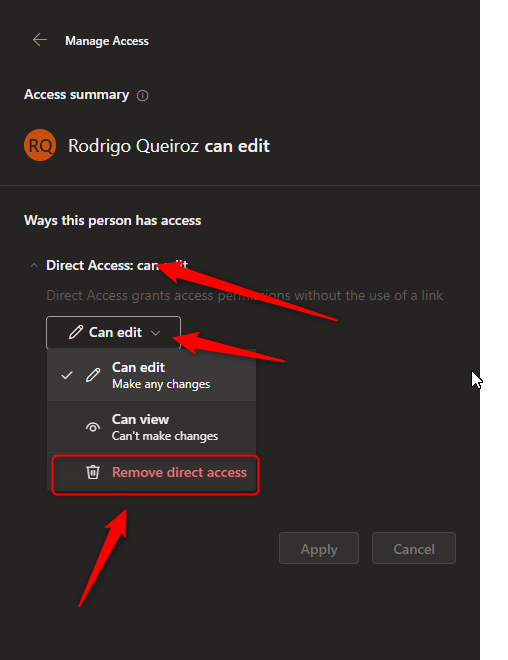Choose Can view Can't make changes option
This screenshot has height=660, width=508.
pyautogui.click(x=152, y=427)
